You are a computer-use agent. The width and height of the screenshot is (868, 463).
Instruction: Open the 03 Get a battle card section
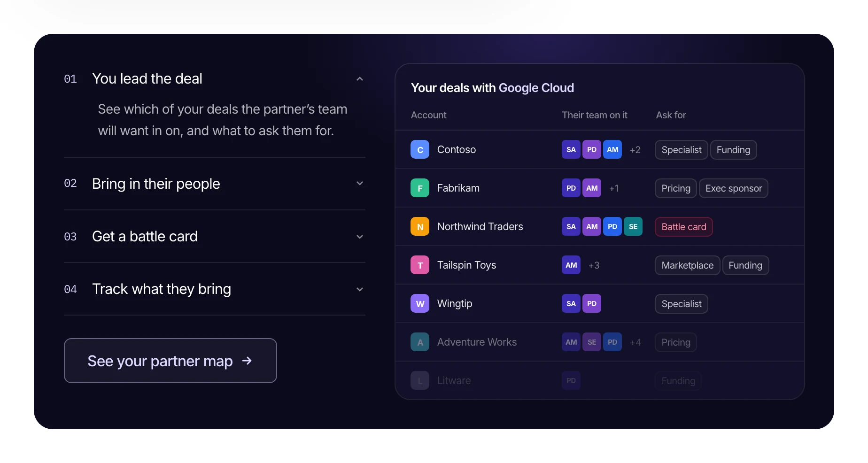215,237
